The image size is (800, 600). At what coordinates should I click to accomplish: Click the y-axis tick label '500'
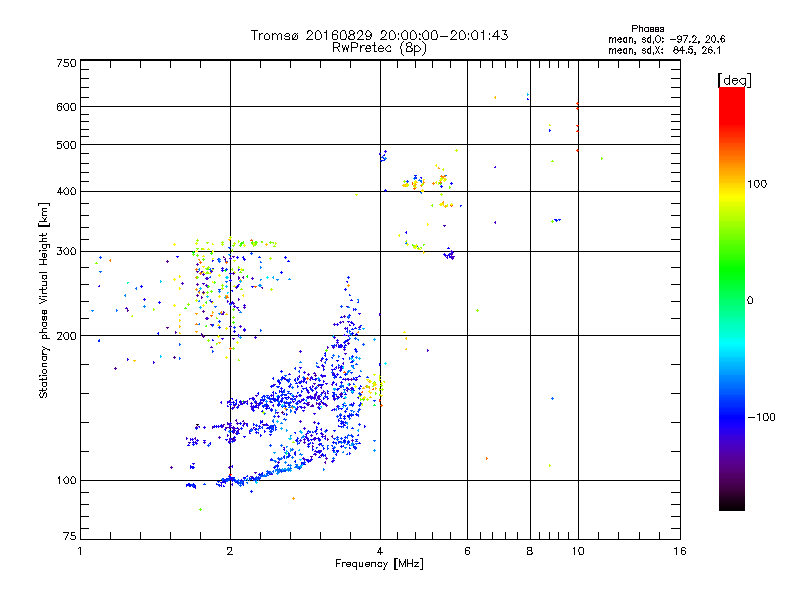pos(66,145)
